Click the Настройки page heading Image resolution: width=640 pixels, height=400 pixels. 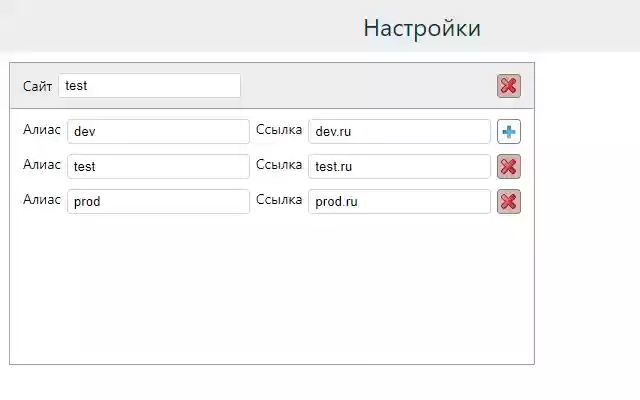coord(422,28)
